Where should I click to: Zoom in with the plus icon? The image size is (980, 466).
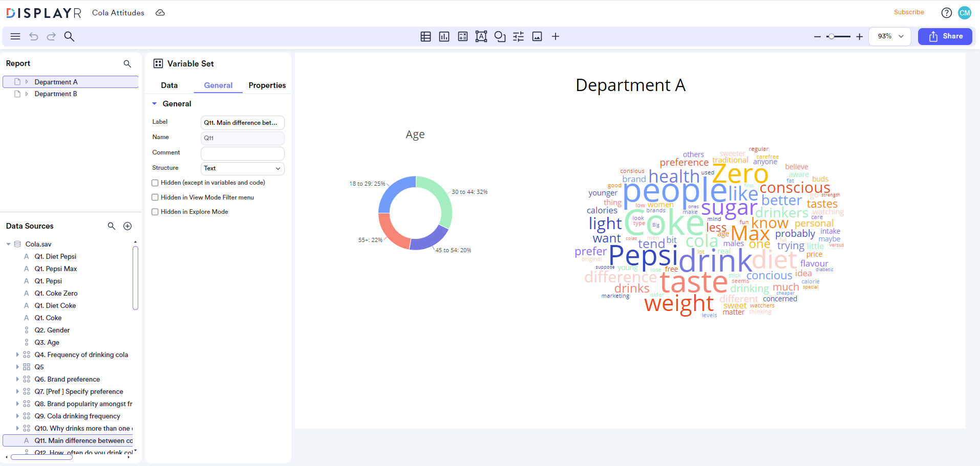[x=860, y=36]
